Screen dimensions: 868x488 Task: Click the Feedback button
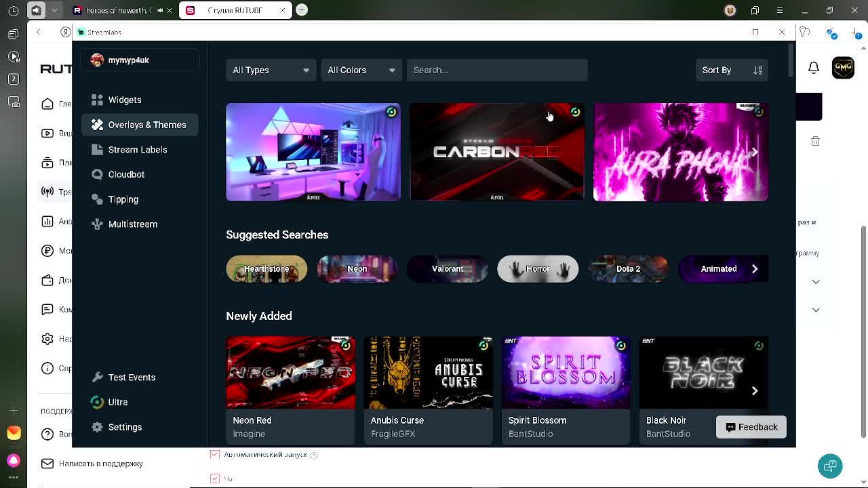751,427
